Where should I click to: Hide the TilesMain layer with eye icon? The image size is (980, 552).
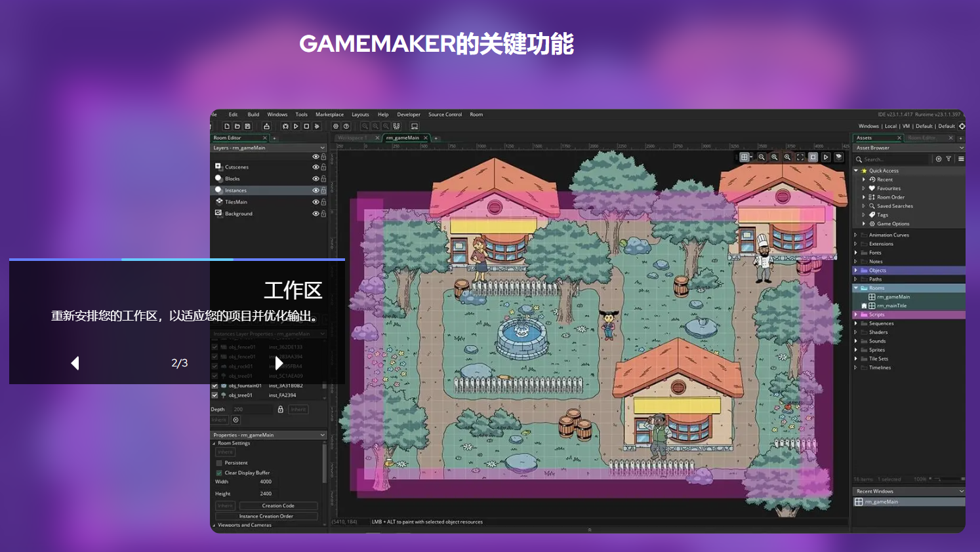(x=316, y=202)
